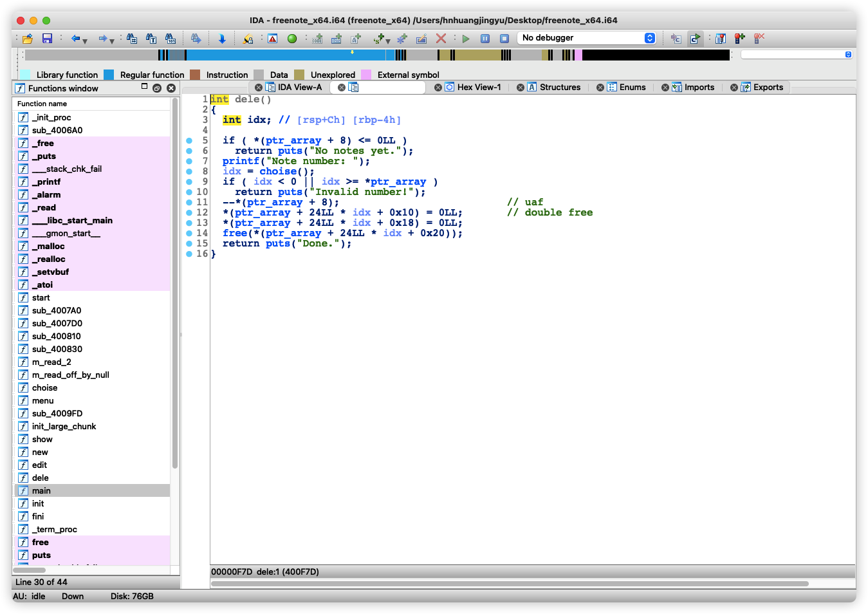Toggle breakpoint dot on line 12
Viewport: 868px width, 614px height.
189,212
